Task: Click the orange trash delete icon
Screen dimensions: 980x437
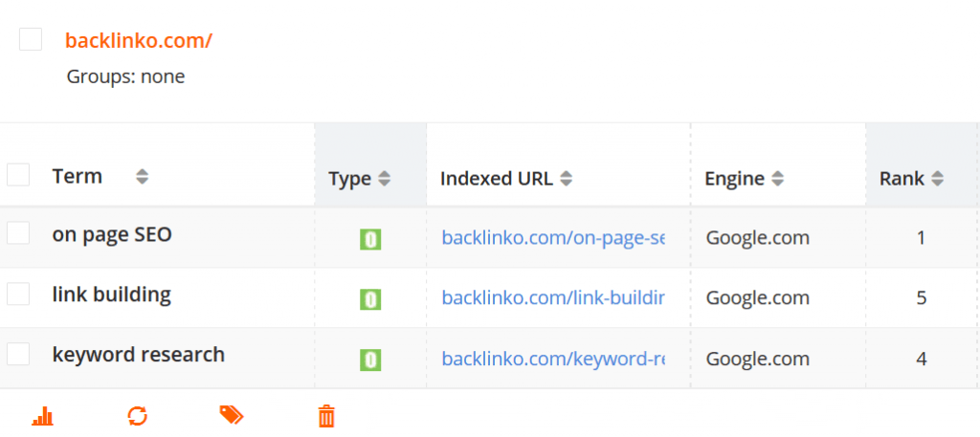Action: (x=326, y=416)
